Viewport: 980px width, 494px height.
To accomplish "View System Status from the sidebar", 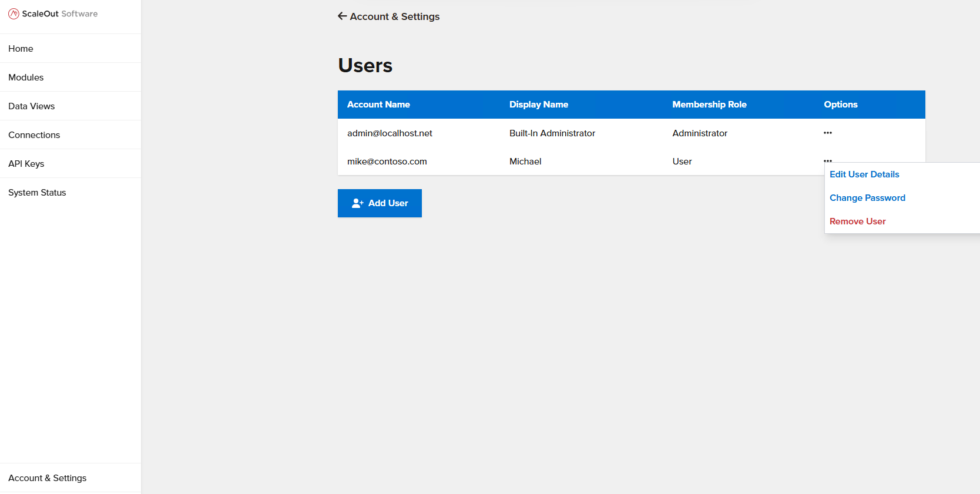I will pos(37,193).
